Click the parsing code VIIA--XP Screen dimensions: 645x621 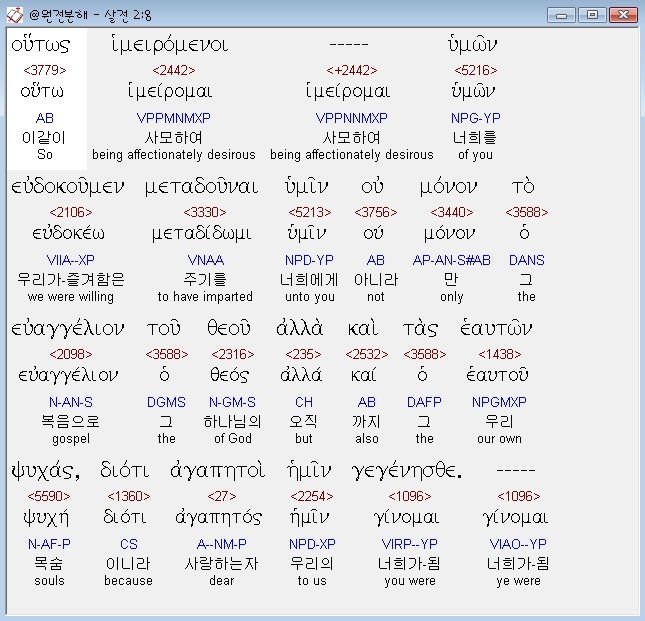[71, 260]
